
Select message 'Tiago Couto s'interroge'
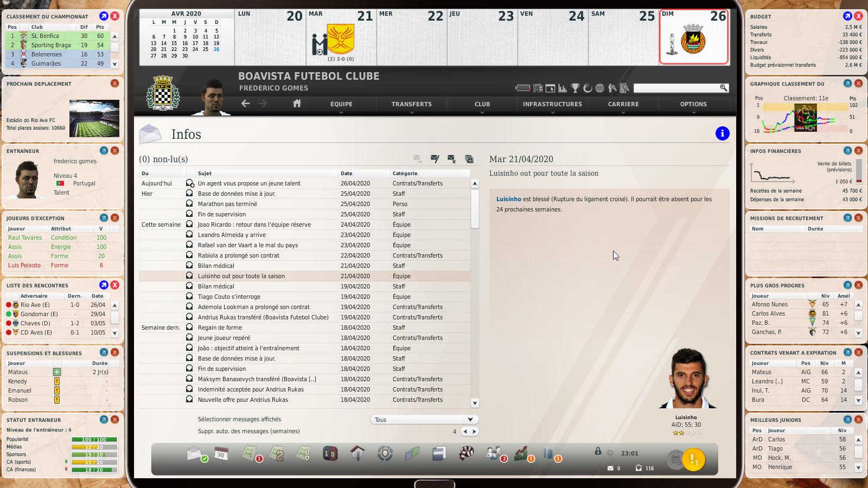(304, 297)
